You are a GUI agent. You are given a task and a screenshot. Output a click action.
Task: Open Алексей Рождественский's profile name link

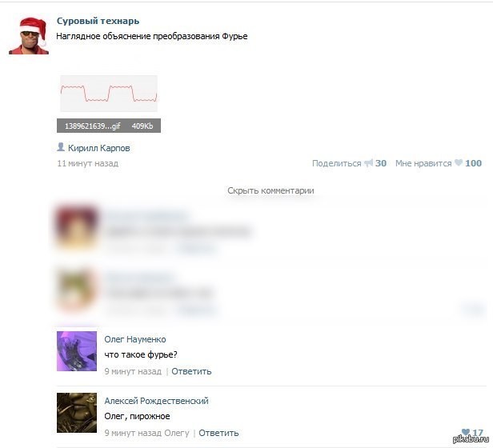pos(156,401)
